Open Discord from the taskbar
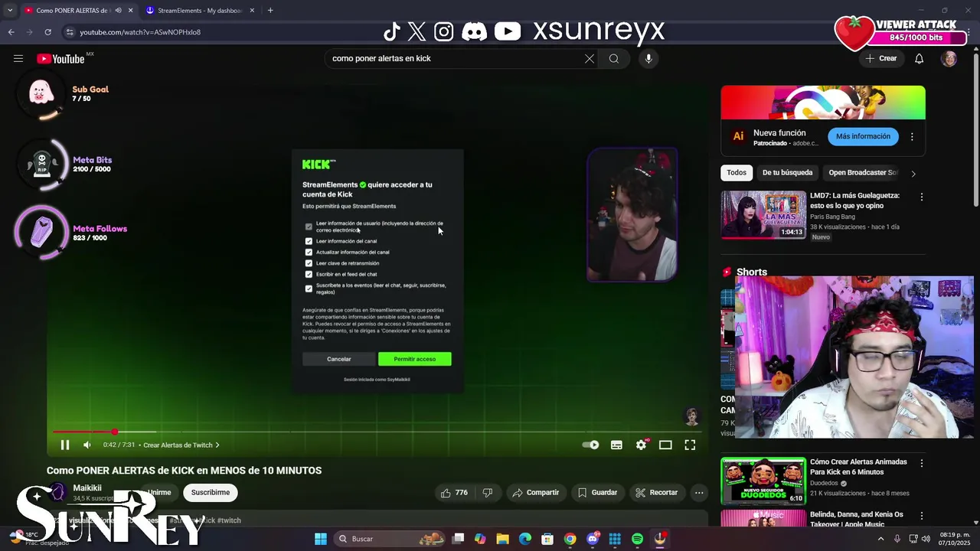The width and height of the screenshot is (980, 551). [593, 539]
